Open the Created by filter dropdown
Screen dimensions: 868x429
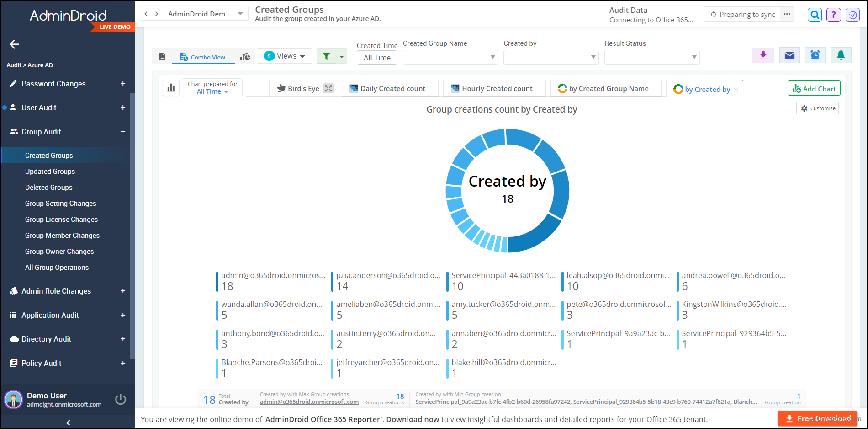click(x=551, y=57)
